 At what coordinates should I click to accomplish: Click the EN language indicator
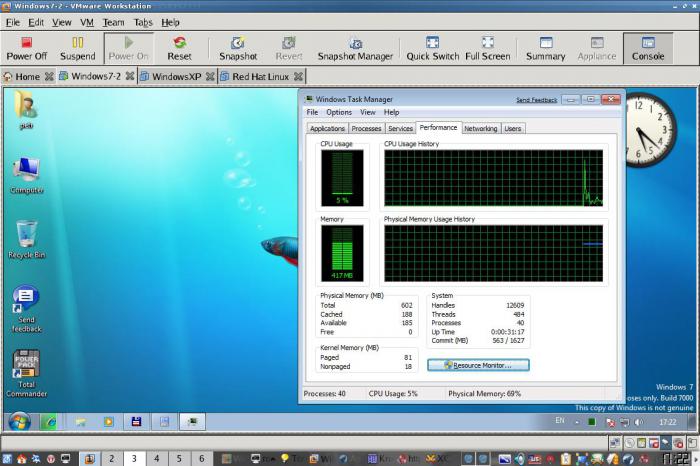click(560, 420)
